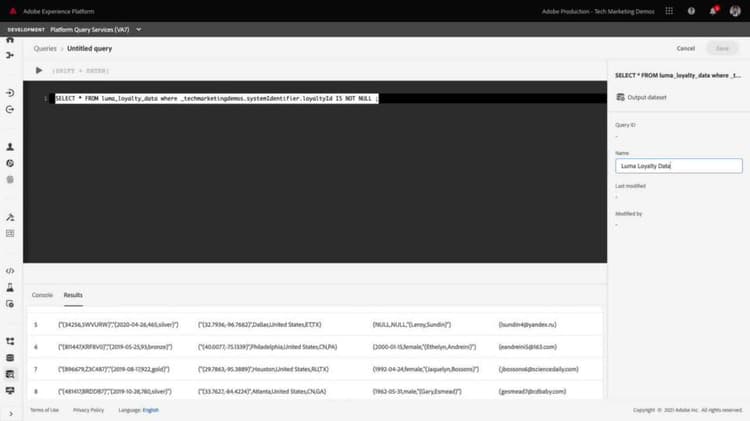Open privacy Requests icon in sidebar
The width and height of the screenshot is (750, 421).
tap(10, 233)
